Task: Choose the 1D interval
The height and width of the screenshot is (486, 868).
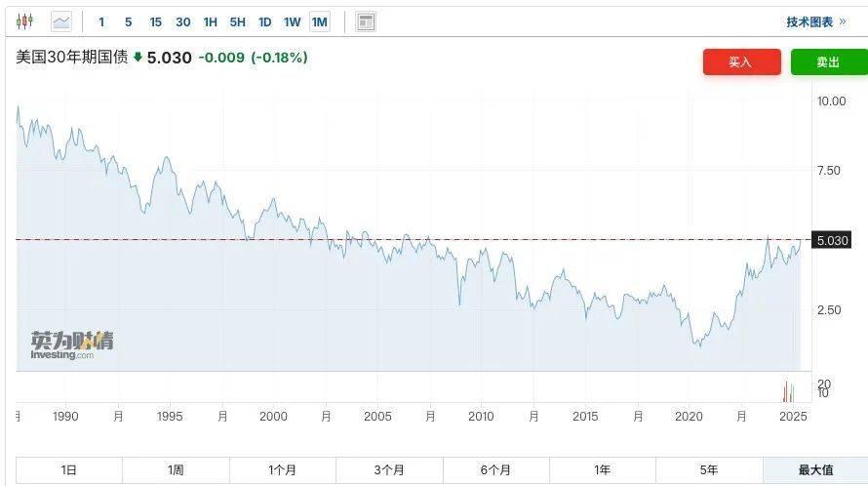Action: 264,22
